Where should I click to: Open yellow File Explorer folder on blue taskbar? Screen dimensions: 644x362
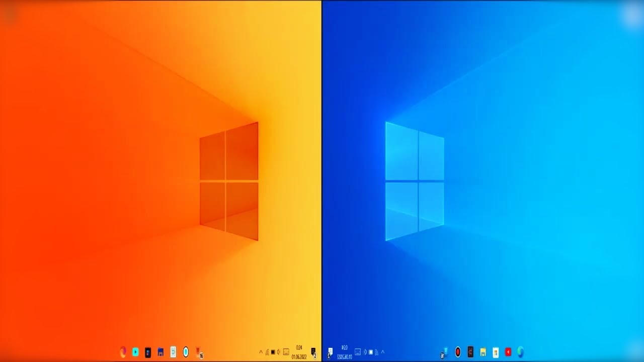483,352
